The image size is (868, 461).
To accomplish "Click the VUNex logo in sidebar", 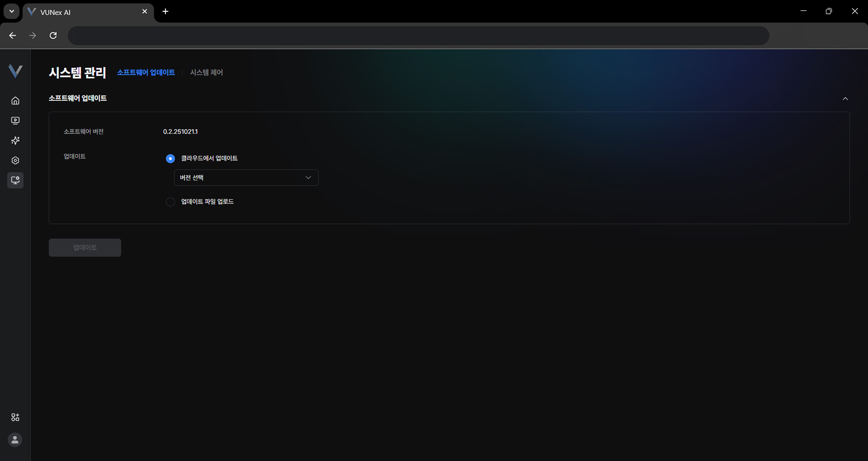I will pos(15,71).
